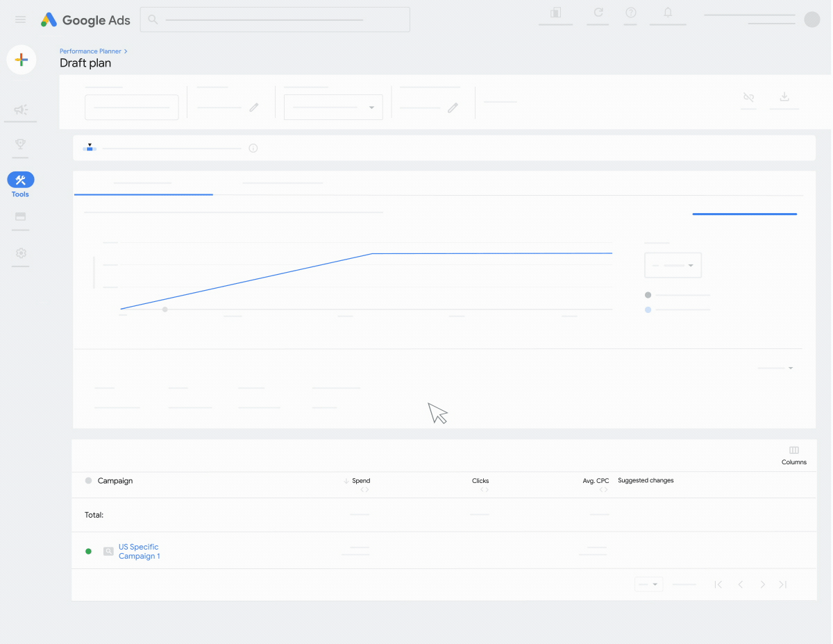Click expand arrows under Clicks
The image size is (833, 644).
point(485,490)
